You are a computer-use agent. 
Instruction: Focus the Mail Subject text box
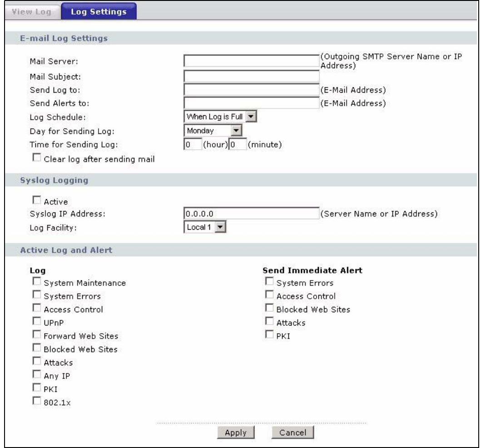(x=251, y=76)
